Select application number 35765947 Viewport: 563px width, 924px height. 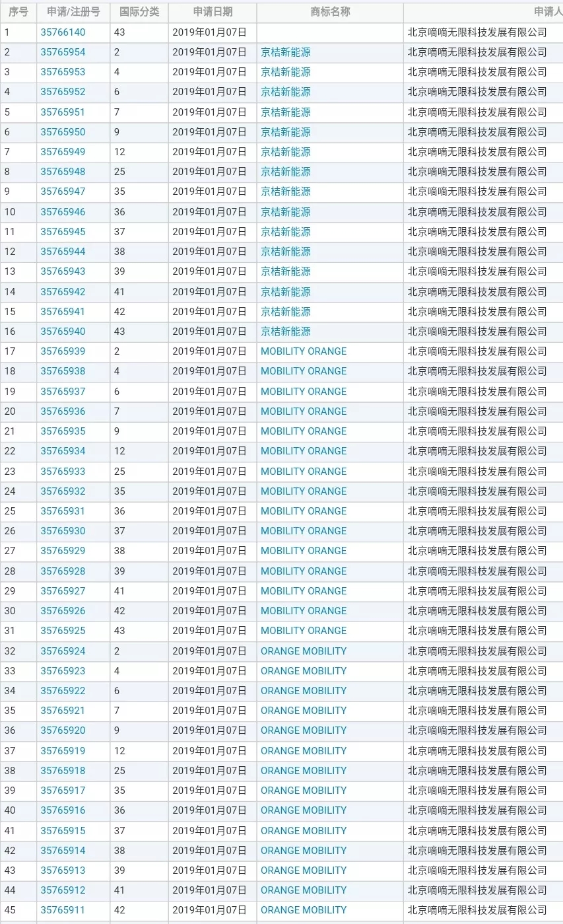click(63, 192)
